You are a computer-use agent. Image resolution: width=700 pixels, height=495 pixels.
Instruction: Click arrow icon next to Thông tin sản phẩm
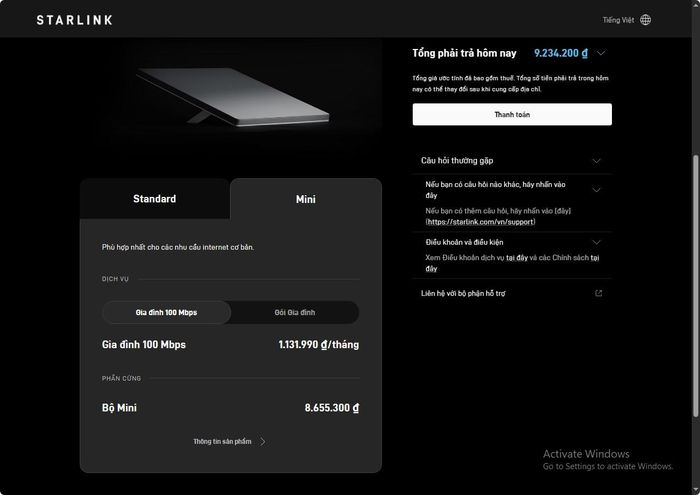(262, 441)
